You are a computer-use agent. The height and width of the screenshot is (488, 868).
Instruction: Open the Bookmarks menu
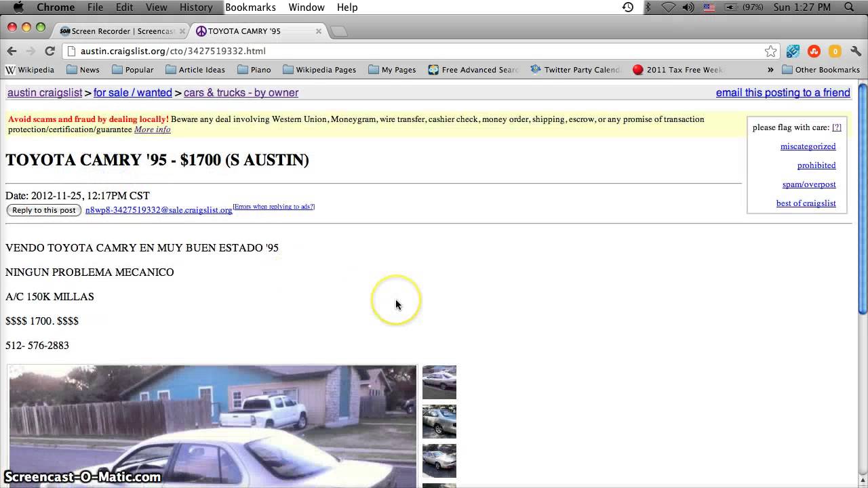tap(250, 7)
